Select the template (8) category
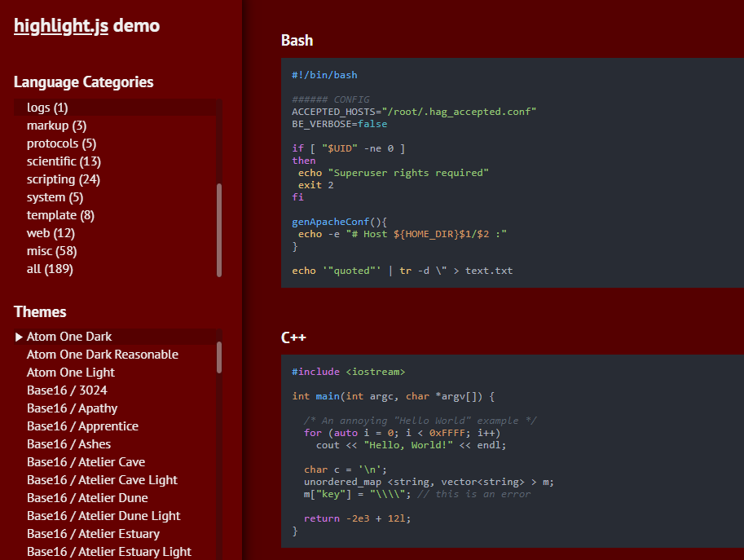744x560 pixels. [60, 215]
